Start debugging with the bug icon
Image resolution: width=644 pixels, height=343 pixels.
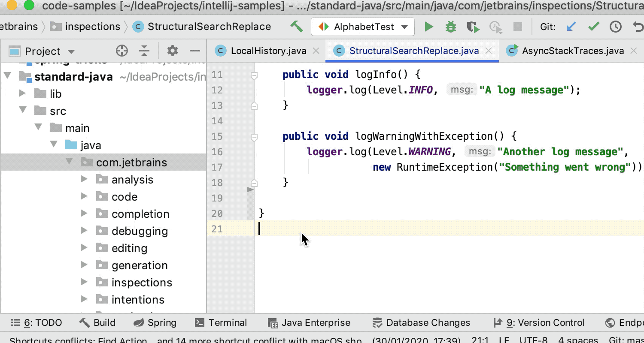click(450, 27)
